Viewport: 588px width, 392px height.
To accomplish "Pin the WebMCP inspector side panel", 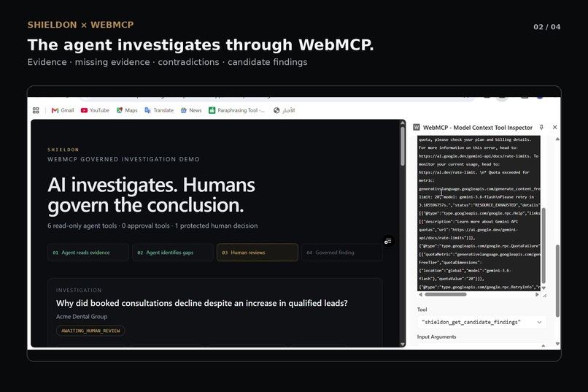I will [x=541, y=128].
